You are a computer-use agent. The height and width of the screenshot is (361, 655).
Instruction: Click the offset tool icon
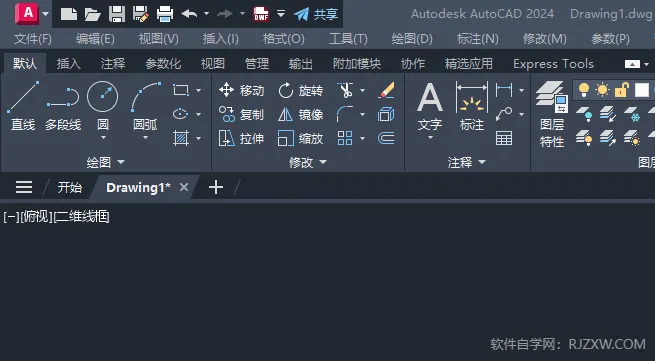[x=386, y=138]
